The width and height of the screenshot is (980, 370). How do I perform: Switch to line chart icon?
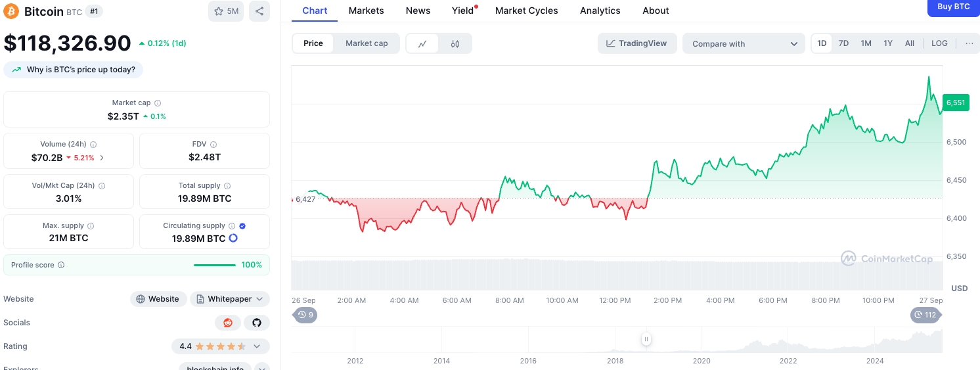(423, 44)
